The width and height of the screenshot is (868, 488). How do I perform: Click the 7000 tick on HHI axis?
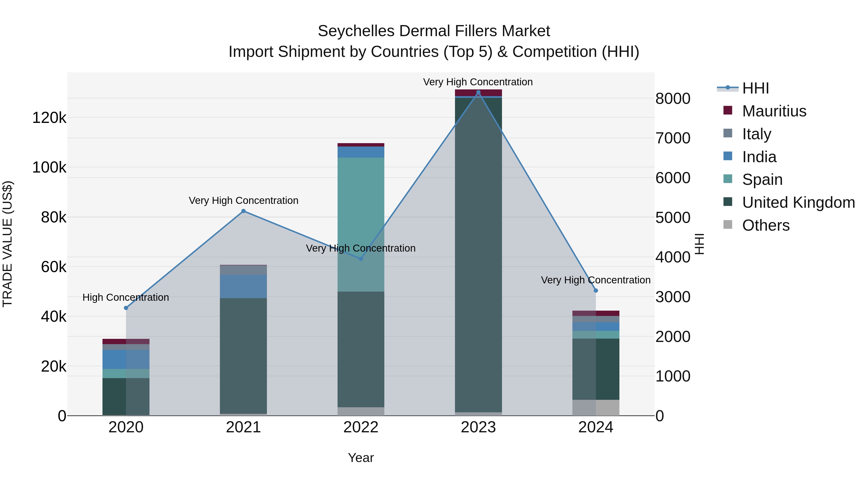point(673,138)
